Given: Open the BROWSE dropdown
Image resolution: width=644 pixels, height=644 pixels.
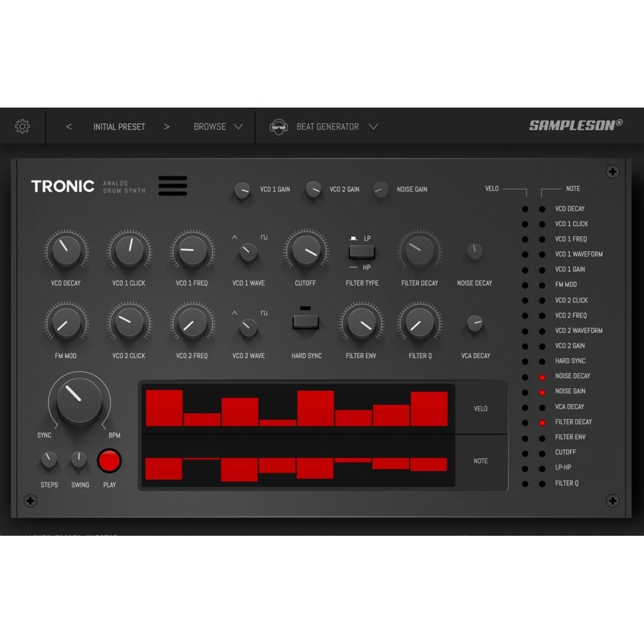Looking at the screenshot, I should (x=216, y=126).
